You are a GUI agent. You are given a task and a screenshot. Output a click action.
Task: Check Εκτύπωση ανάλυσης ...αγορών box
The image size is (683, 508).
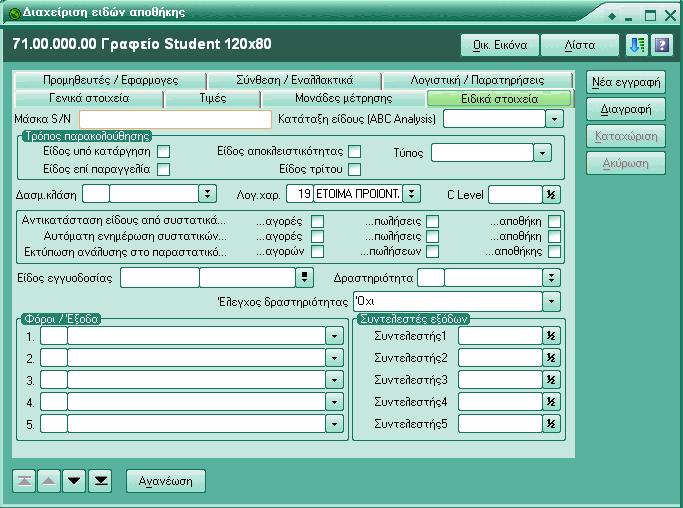pos(318,251)
